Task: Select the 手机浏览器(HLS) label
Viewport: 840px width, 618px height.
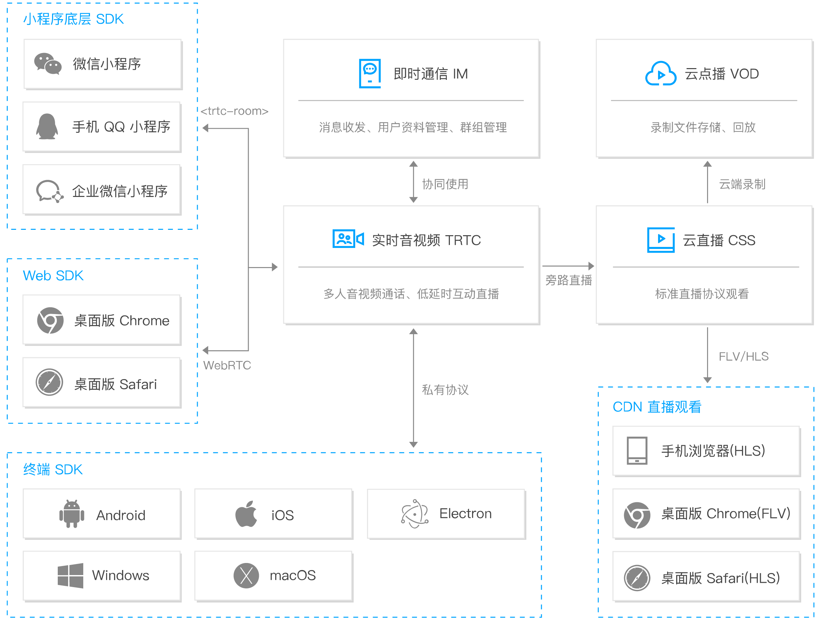Action: click(713, 451)
